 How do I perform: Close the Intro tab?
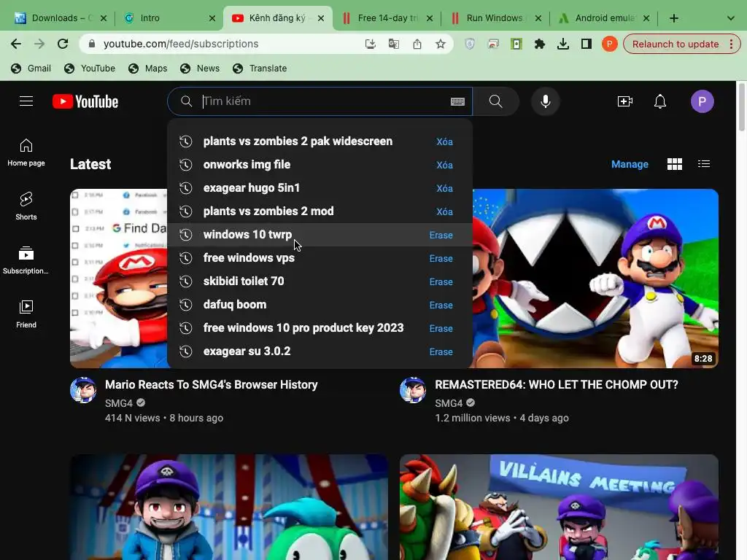tap(212, 18)
